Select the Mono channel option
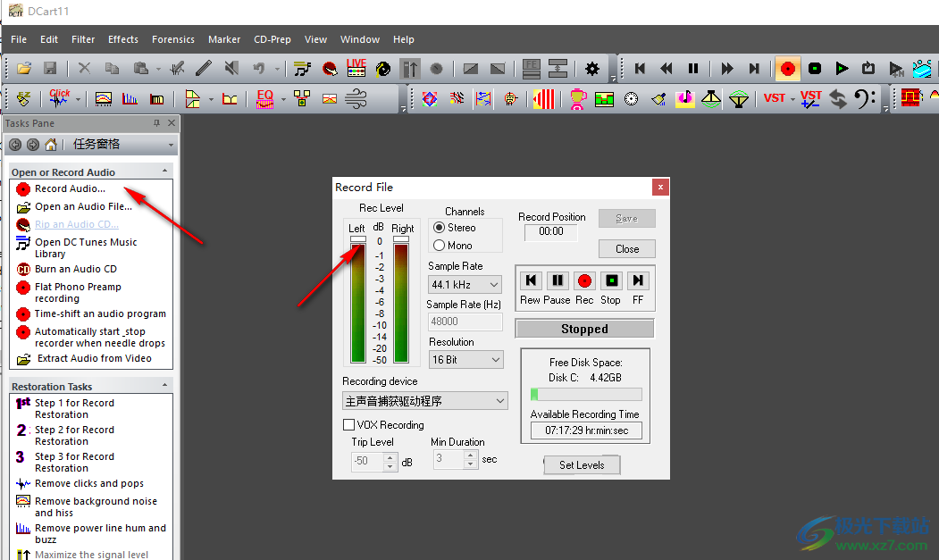The width and height of the screenshot is (939, 560). pyautogui.click(x=440, y=245)
